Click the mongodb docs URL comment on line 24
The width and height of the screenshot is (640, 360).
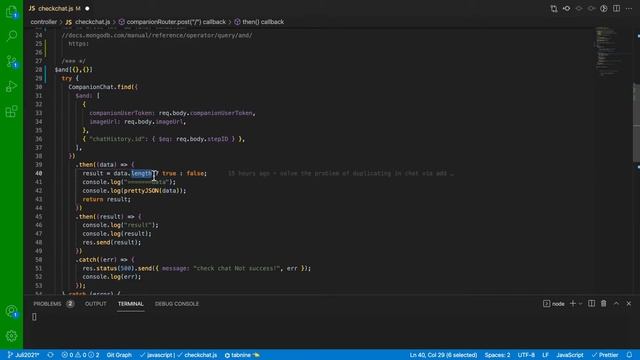tap(157, 36)
